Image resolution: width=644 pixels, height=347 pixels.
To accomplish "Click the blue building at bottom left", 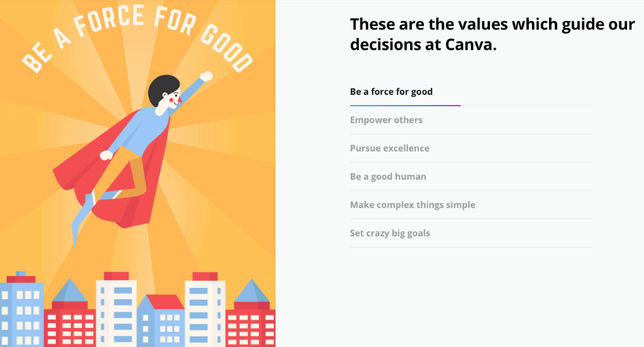I will coord(21,310).
